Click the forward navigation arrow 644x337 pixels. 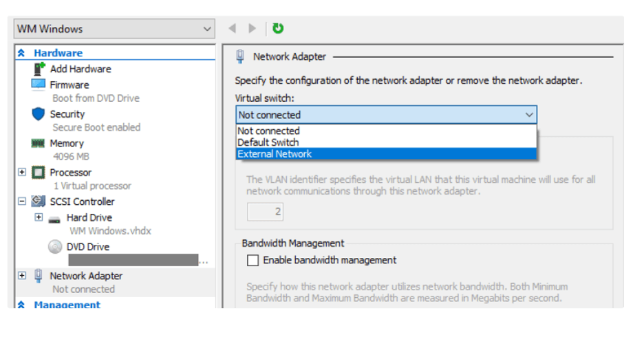(252, 28)
